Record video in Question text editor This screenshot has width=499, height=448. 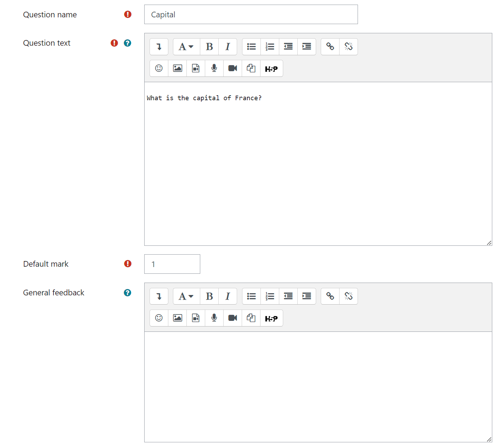click(x=233, y=68)
